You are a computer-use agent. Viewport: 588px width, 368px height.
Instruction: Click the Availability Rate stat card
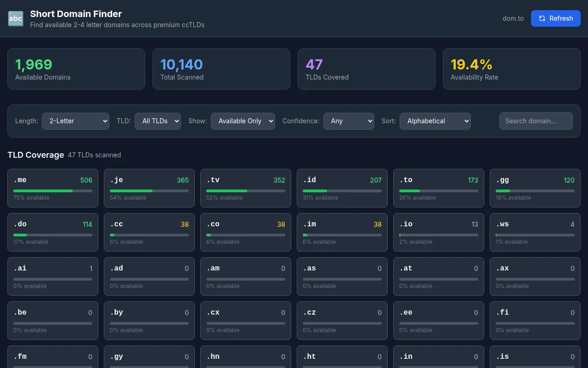coord(512,69)
